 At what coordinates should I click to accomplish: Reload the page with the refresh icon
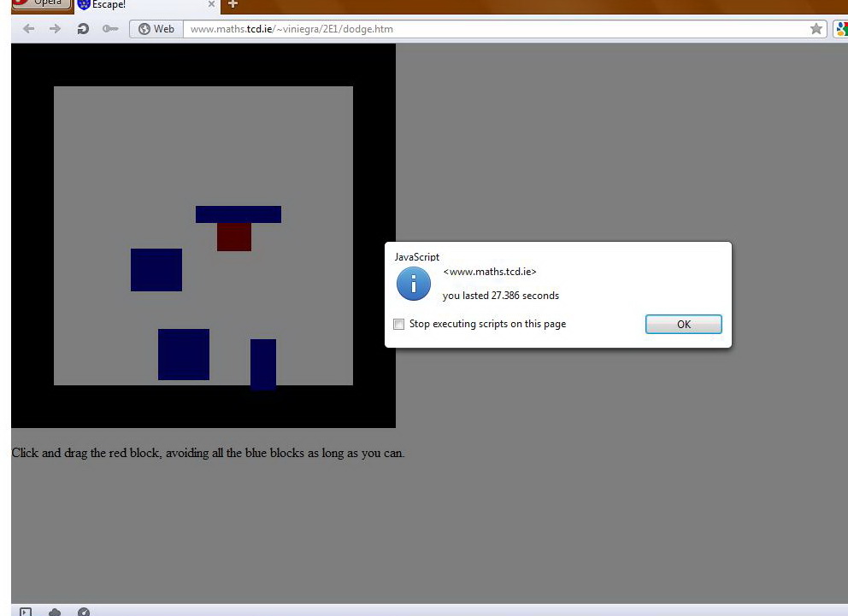coord(83,29)
